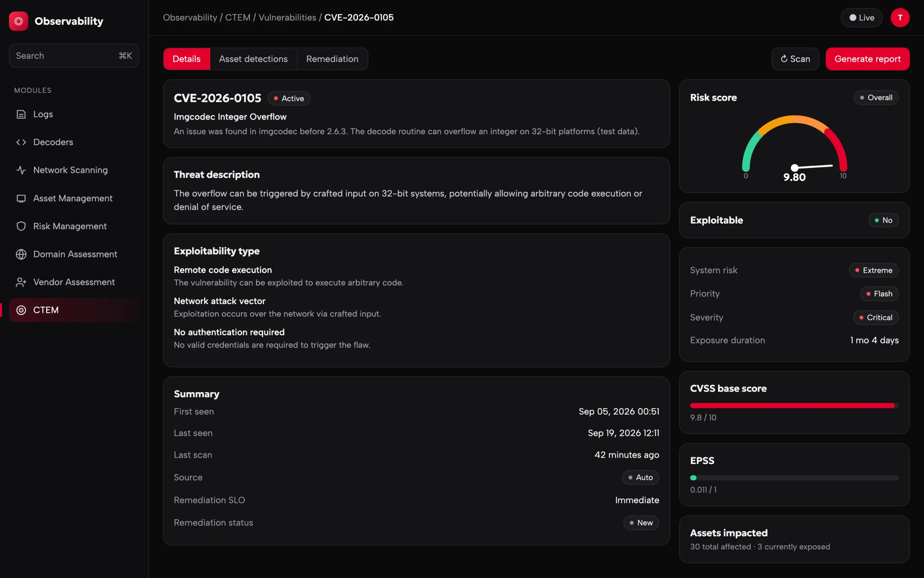This screenshot has width=924, height=578.
Task: Open the Remediation tab
Action: click(x=332, y=59)
